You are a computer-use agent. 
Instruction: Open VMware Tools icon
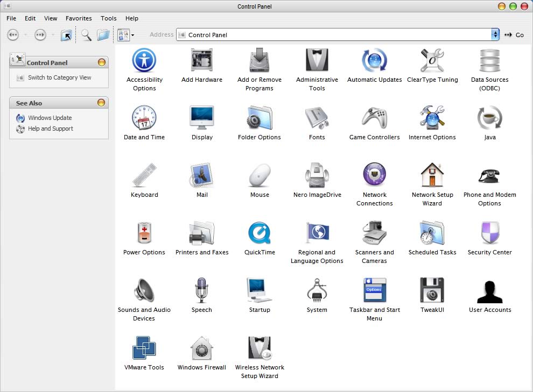144,347
